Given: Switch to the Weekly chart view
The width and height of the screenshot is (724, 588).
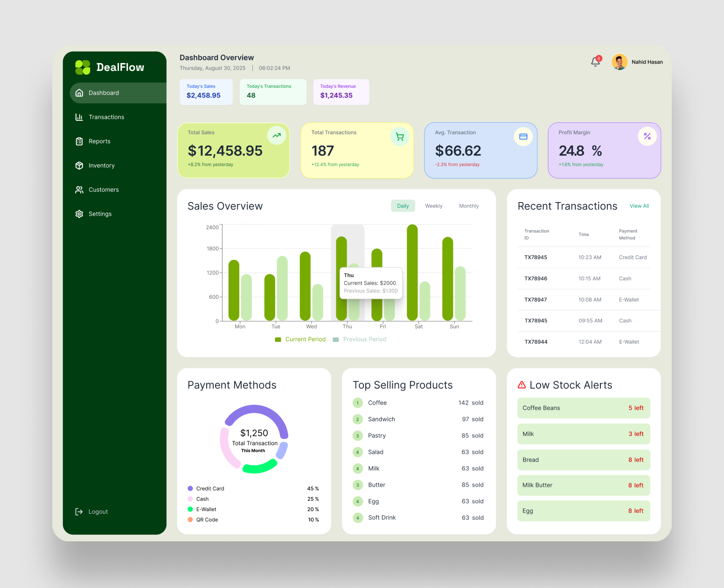Looking at the screenshot, I should coord(433,206).
